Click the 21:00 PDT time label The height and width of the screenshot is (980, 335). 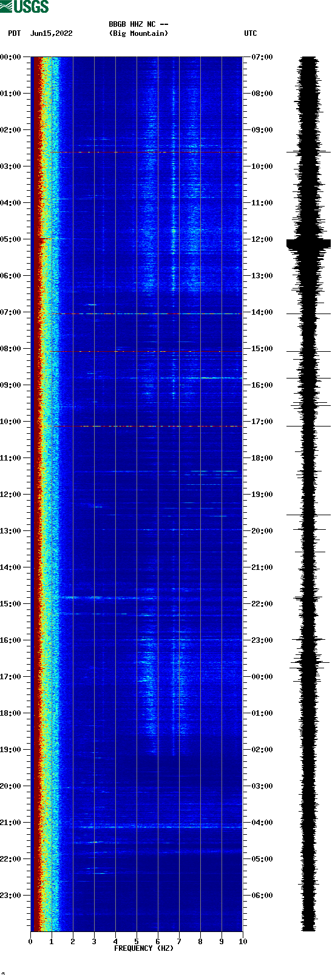[x=11, y=823]
